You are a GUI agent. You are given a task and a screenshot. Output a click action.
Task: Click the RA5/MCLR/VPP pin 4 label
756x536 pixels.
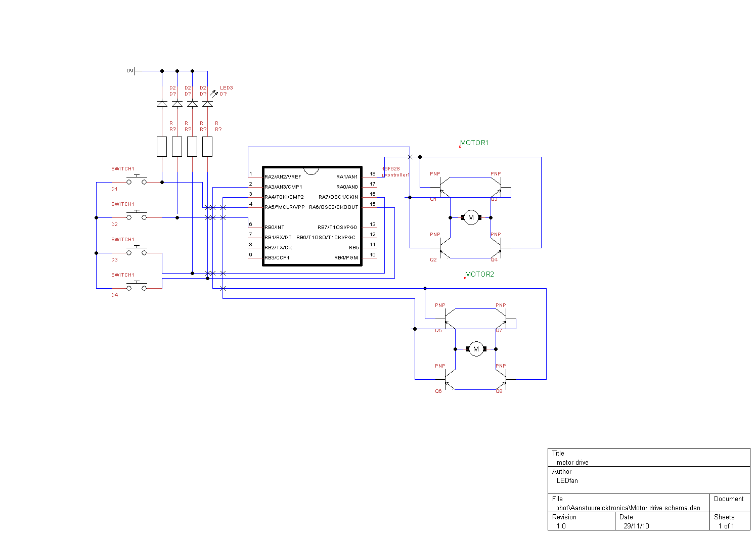285,207
